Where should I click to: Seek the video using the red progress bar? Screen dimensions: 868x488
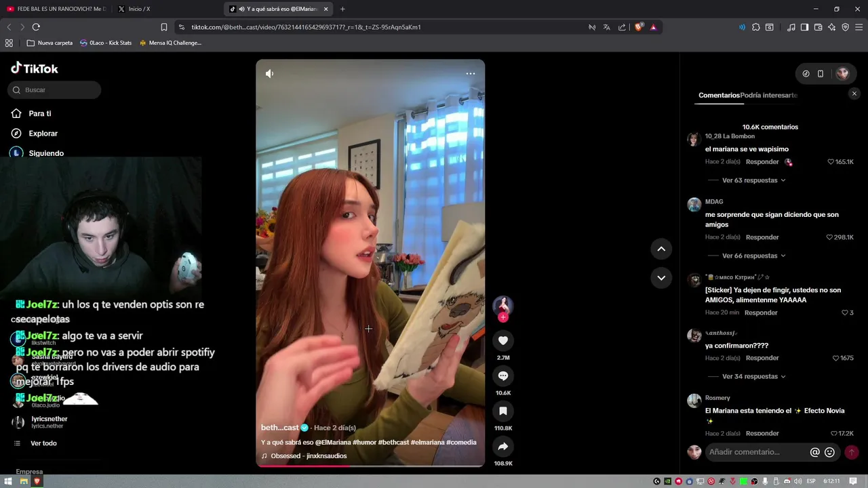click(x=370, y=465)
